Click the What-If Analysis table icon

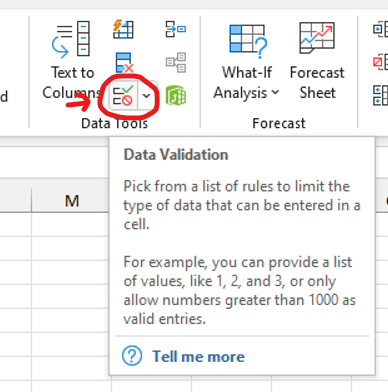pyautogui.click(x=248, y=40)
